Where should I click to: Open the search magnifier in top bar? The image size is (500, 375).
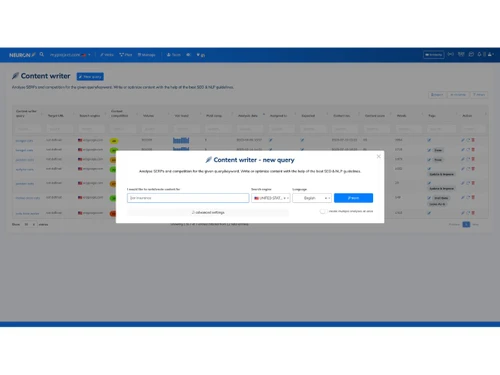coord(42,54)
